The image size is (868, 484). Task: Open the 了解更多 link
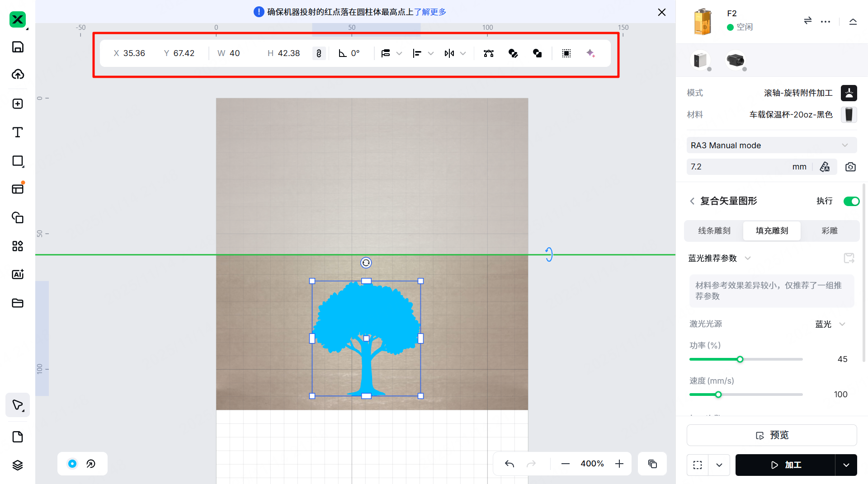430,12
